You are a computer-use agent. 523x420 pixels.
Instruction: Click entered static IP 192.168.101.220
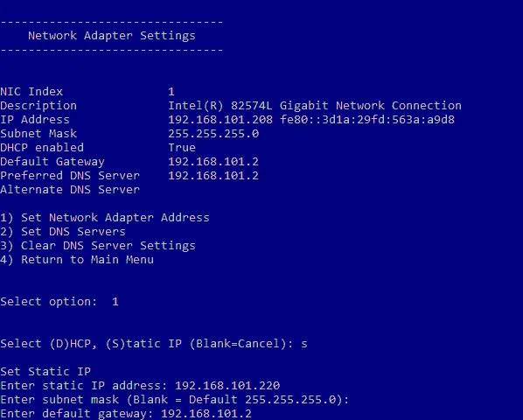[227, 386]
